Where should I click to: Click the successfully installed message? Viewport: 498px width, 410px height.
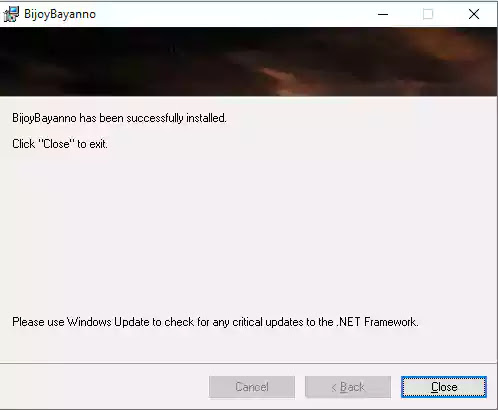pyautogui.click(x=119, y=118)
